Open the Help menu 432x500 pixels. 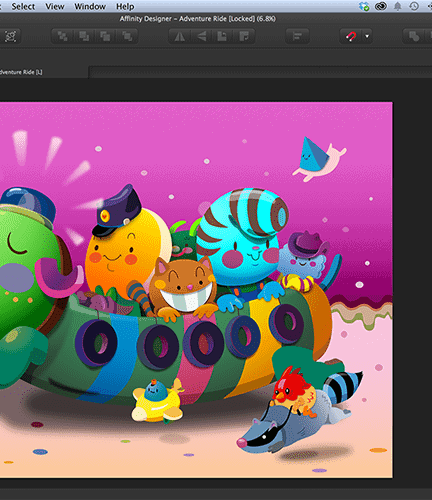tap(125, 6)
